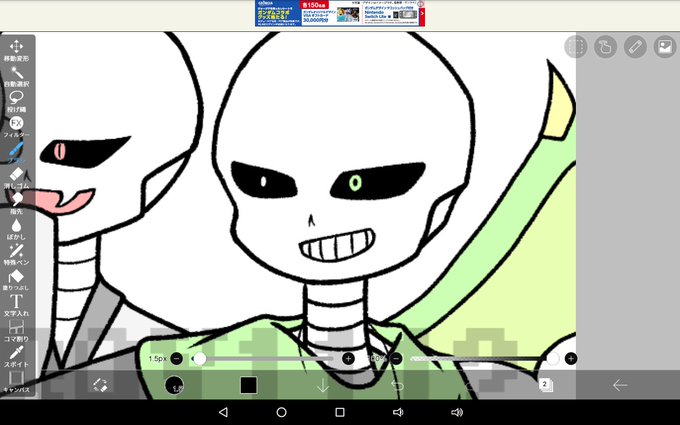The image size is (680, 425).
Task: Select the Bucket fill (塗りつぶし) tool
Action: point(16,280)
